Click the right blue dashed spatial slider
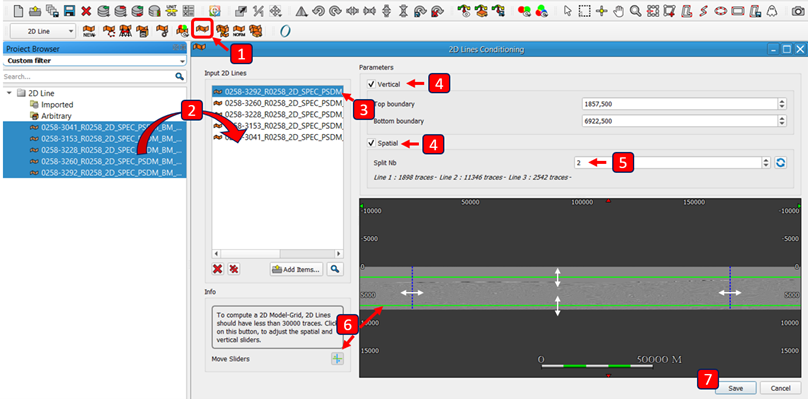Screen dimensions: 808x399 coord(730,288)
